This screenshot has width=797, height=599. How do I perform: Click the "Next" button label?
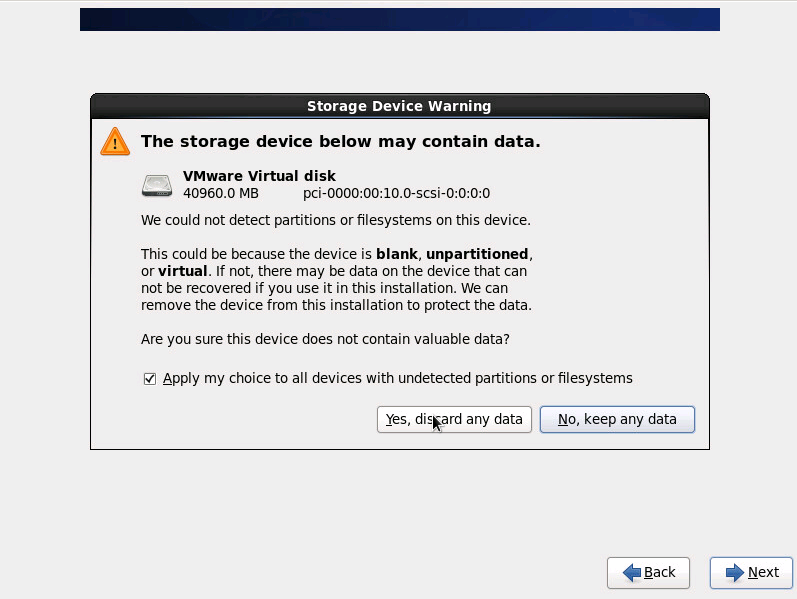(763, 572)
